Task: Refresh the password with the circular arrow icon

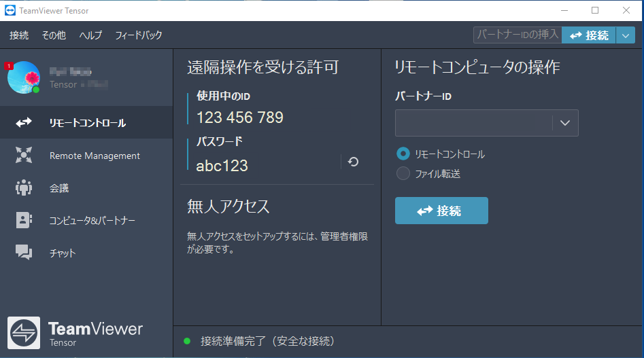Action: point(353,162)
